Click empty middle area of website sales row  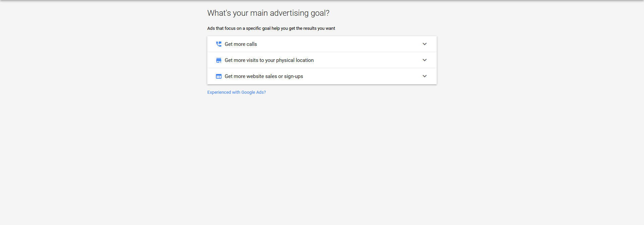click(362, 76)
